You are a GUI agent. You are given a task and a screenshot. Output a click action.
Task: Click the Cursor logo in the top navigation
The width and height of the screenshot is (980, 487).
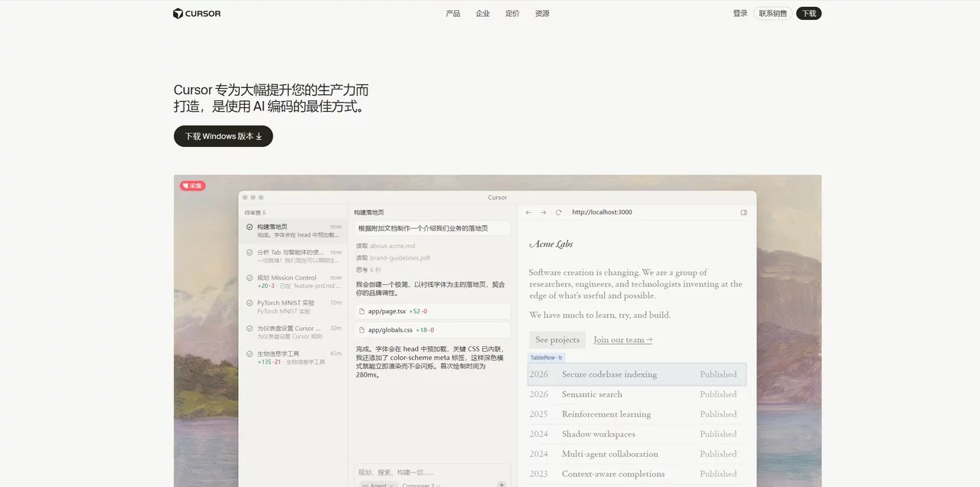pos(196,13)
